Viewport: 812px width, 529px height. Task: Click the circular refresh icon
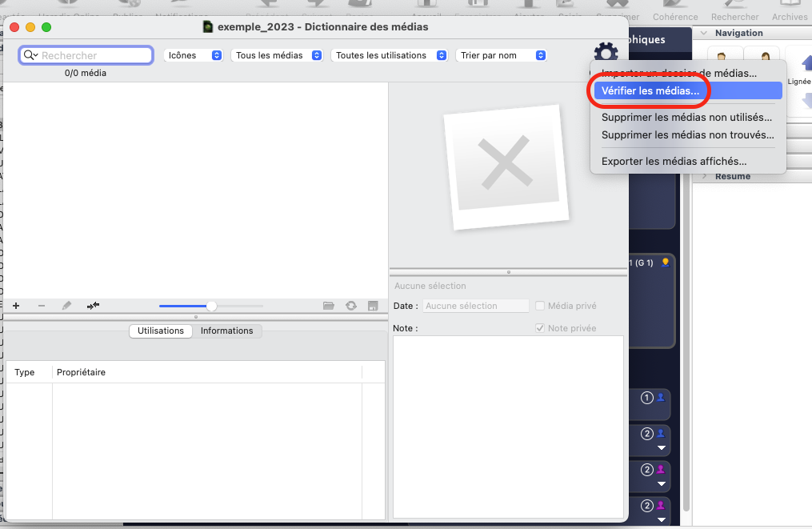pyautogui.click(x=350, y=306)
